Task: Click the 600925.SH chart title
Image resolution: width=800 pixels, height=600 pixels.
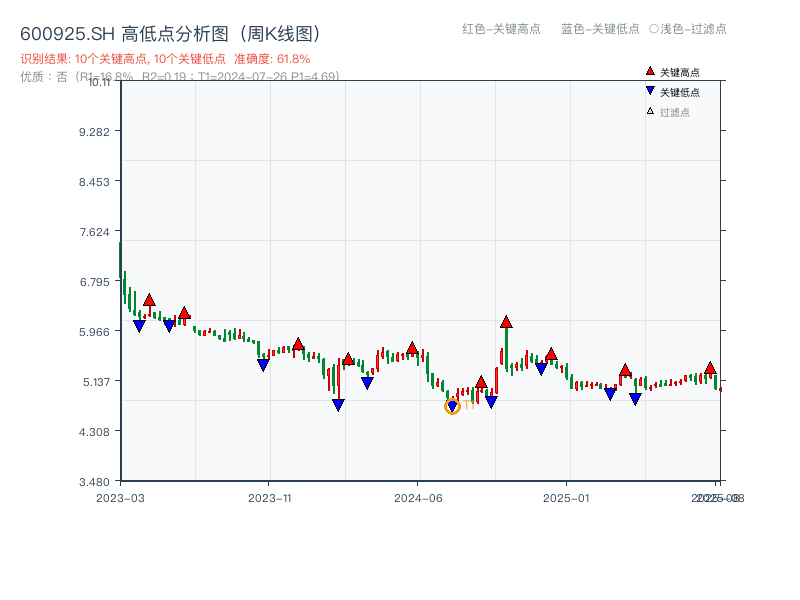Action: 170,35
